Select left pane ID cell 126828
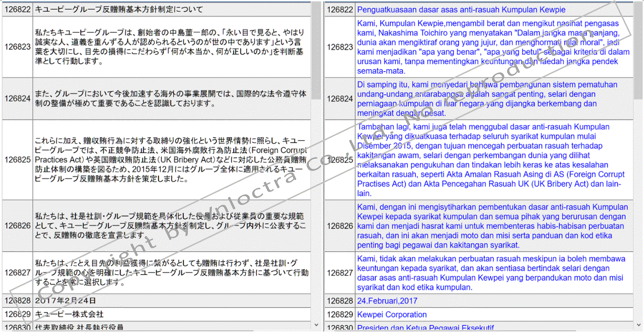The height and width of the screenshot is (334, 644). pos(18,301)
